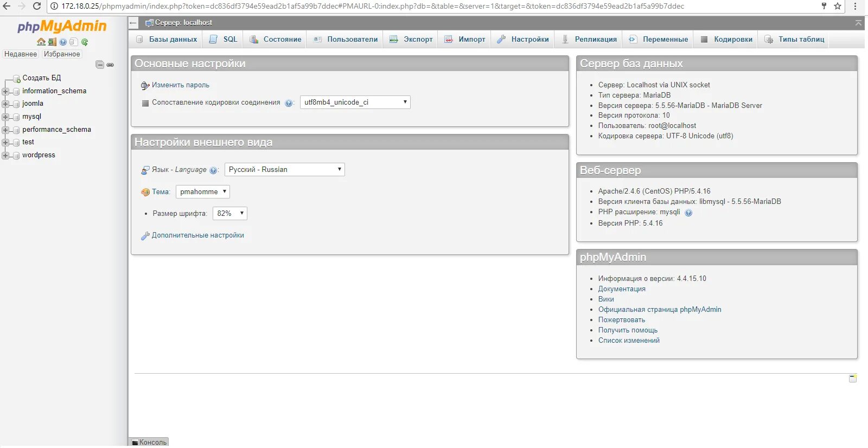The height and width of the screenshot is (448, 868).
Task: Select Создать БД in navigation tree
Action: point(42,78)
